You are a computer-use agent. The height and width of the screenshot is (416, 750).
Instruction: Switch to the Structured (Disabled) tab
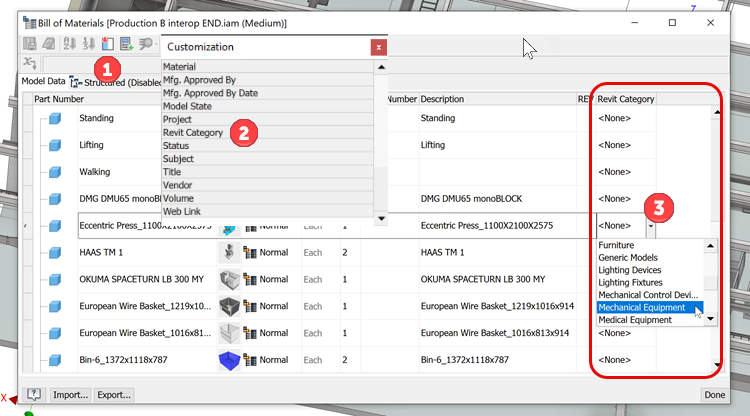[115, 82]
